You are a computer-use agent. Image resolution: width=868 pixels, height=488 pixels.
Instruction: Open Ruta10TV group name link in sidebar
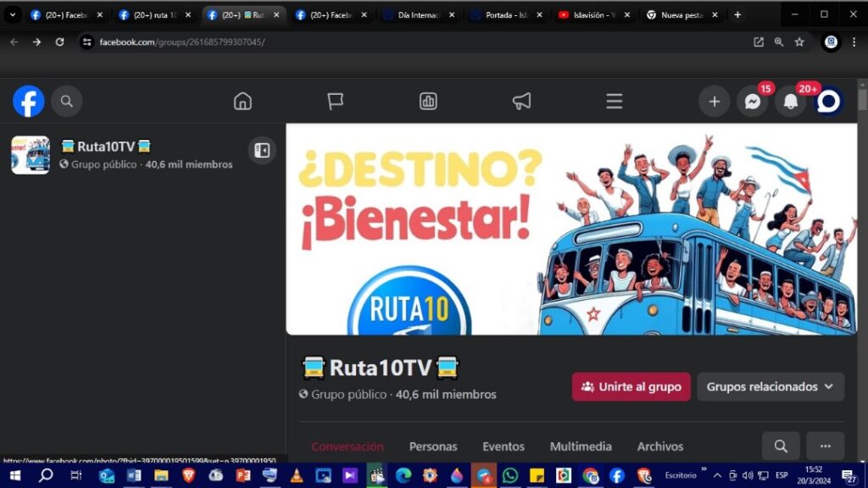(106, 146)
